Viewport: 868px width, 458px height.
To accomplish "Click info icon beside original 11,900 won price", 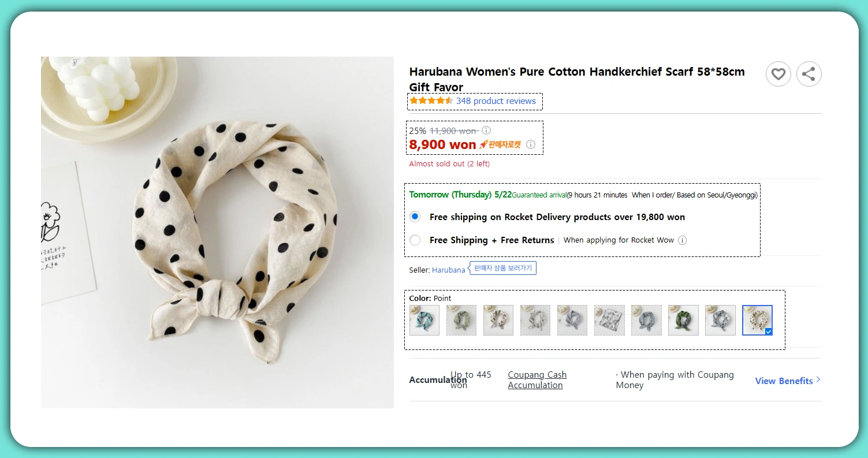I will (486, 131).
